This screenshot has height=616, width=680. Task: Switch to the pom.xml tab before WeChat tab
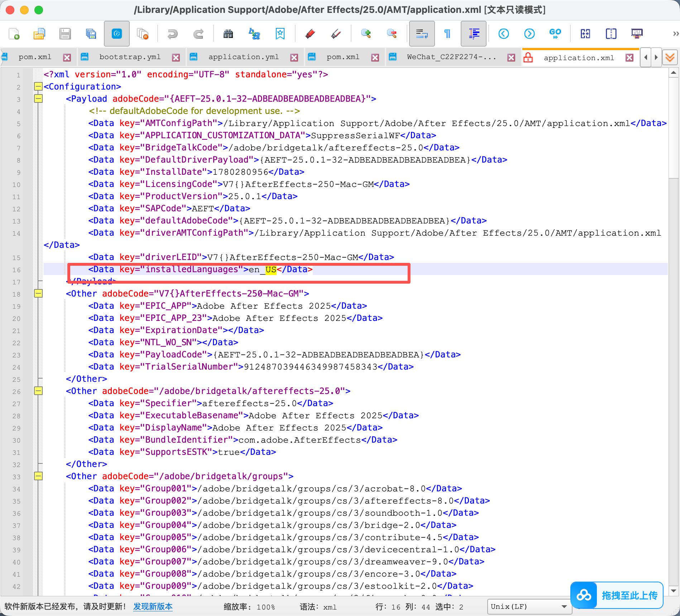[343, 57]
